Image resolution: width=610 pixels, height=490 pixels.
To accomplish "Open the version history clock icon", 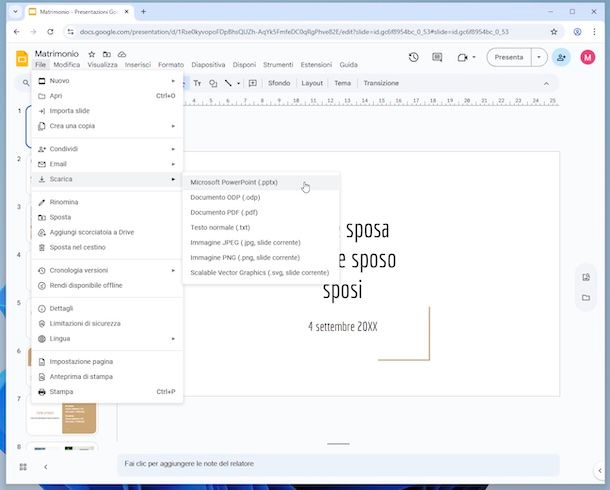I will tap(414, 58).
